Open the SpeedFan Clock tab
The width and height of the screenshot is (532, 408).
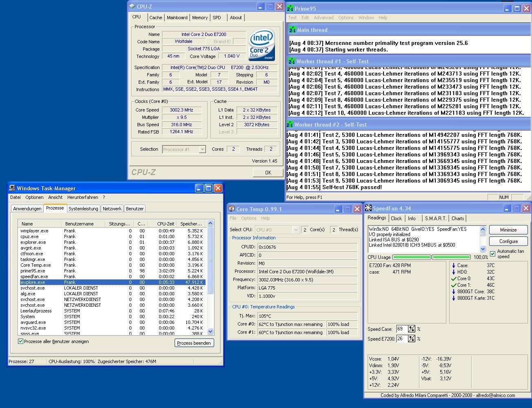tap(397, 218)
